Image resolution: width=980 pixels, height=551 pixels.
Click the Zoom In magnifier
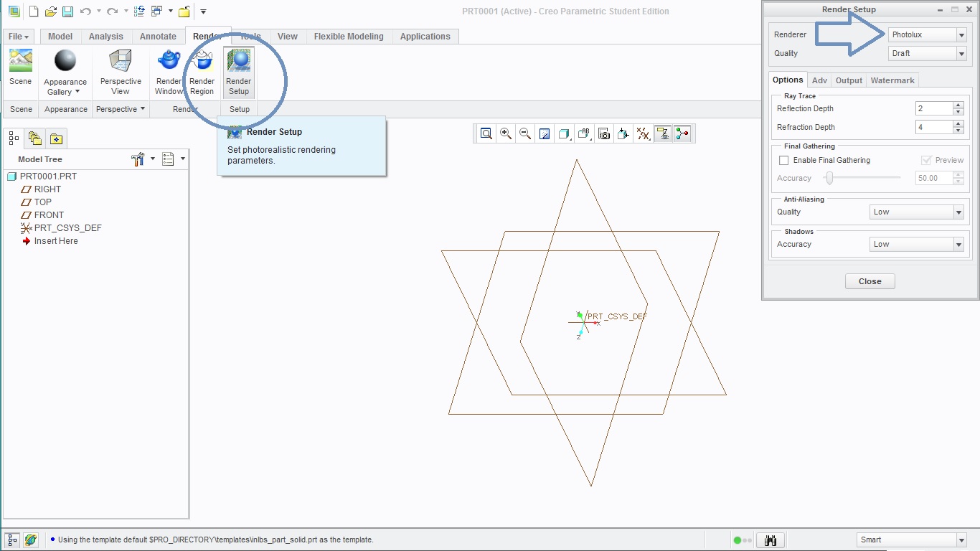coord(506,133)
